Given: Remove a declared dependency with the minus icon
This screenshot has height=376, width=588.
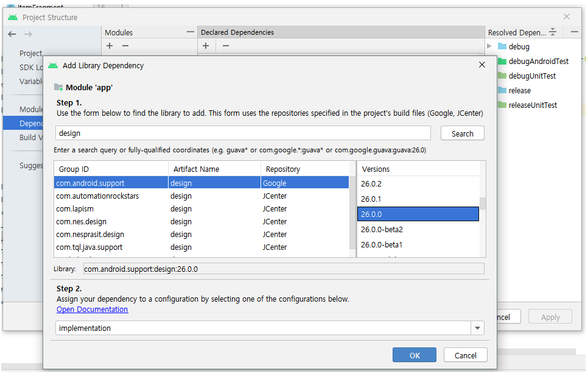Looking at the screenshot, I should point(225,46).
